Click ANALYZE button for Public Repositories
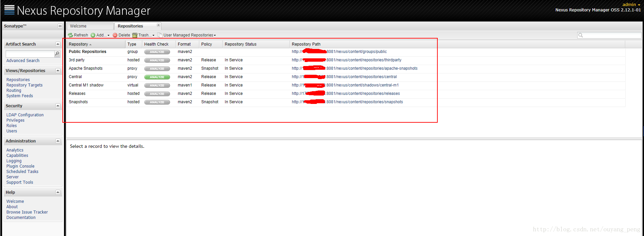This screenshot has height=236, width=644. (x=157, y=52)
